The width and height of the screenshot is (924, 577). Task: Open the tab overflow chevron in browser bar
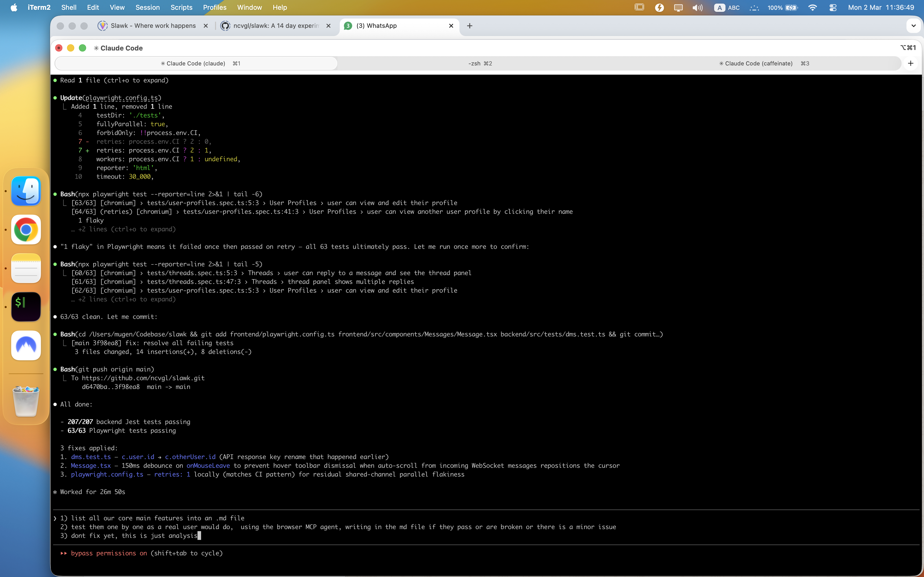coord(914,26)
